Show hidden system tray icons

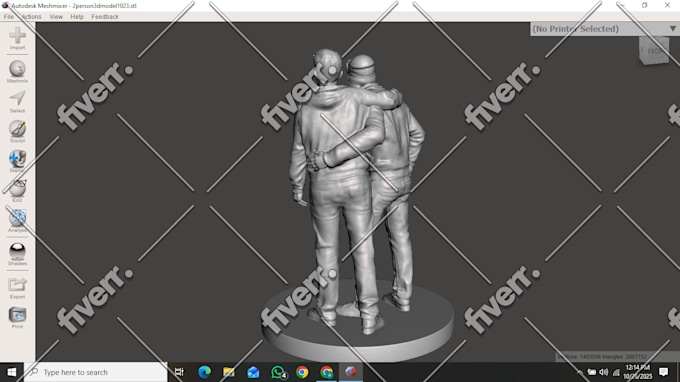(580, 372)
